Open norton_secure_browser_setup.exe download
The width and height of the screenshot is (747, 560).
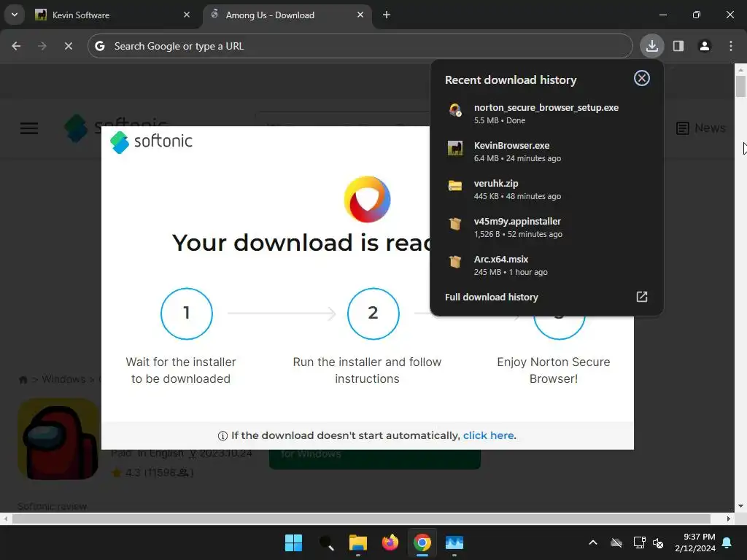546,114
